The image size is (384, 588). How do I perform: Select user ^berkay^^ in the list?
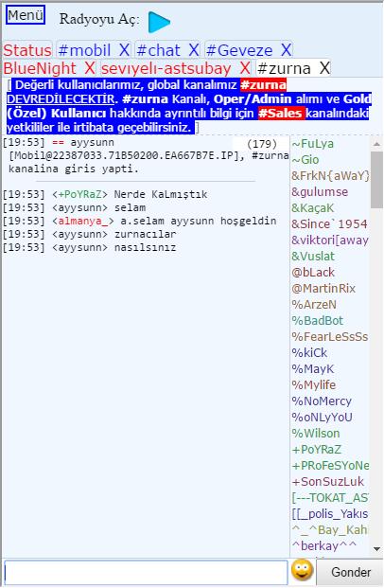click(x=324, y=546)
